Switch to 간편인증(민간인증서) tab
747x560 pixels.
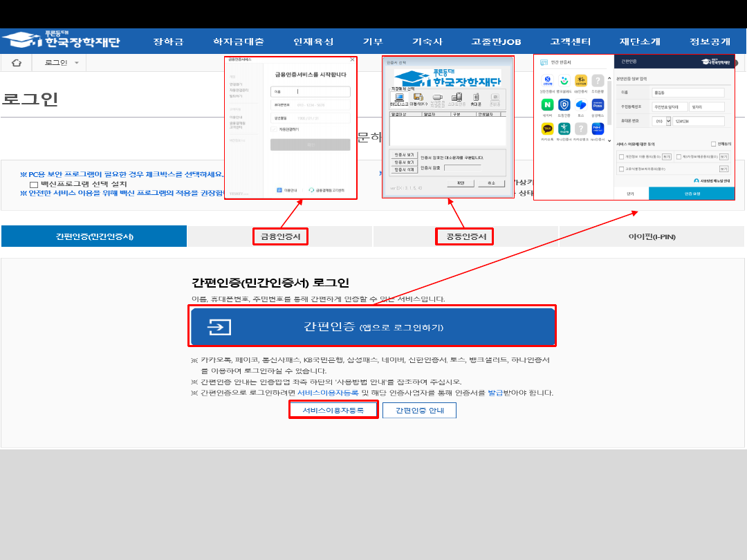94,236
